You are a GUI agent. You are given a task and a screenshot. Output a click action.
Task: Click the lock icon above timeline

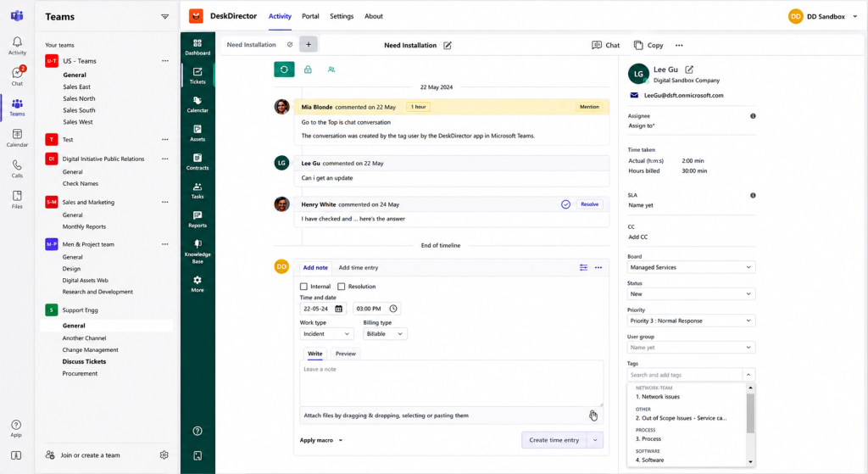click(308, 70)
